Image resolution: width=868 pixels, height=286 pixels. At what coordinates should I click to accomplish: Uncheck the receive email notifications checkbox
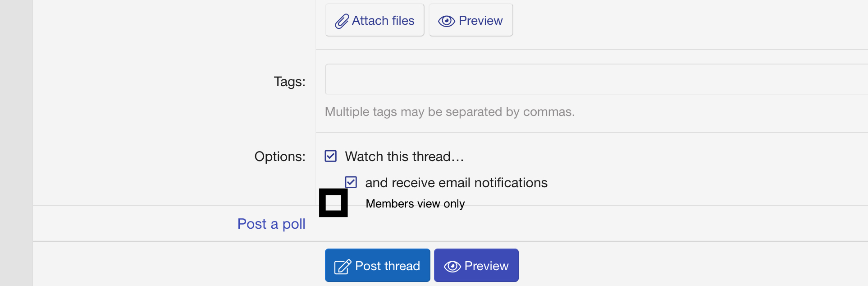(x=351, y=182)
